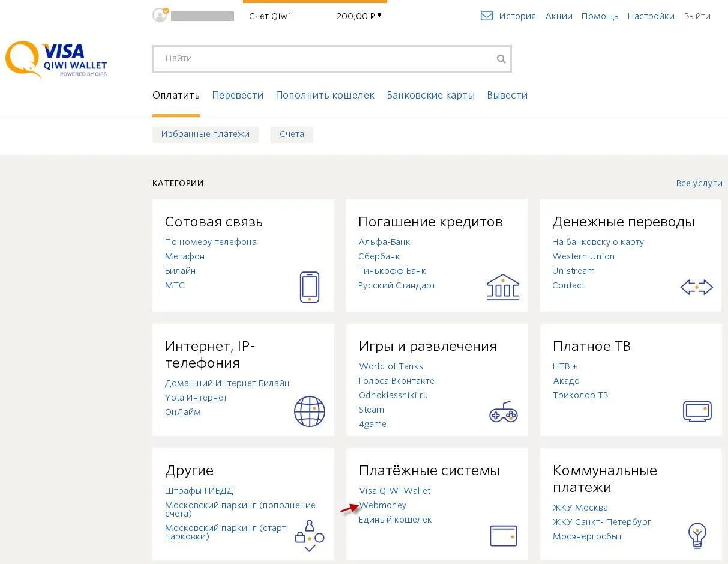The width and height of the screenshot is (728, 564).
Task: Select the Мегафон link
Action: pyautogui.click(x=185, y=256)
